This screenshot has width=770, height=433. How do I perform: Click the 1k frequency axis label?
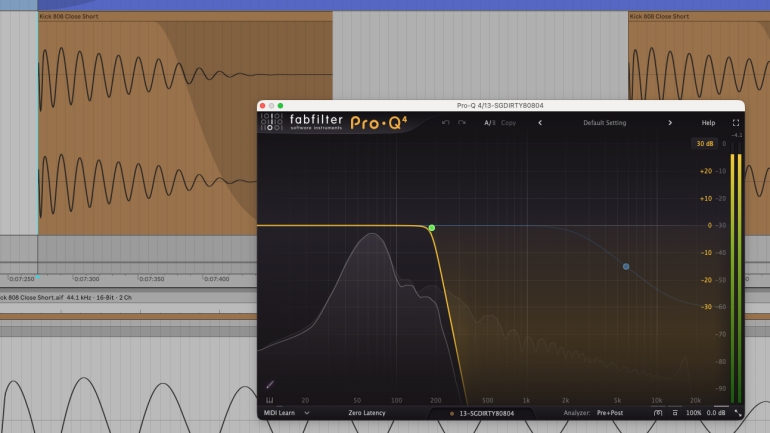pyautogui.click(x=526, y=400)
